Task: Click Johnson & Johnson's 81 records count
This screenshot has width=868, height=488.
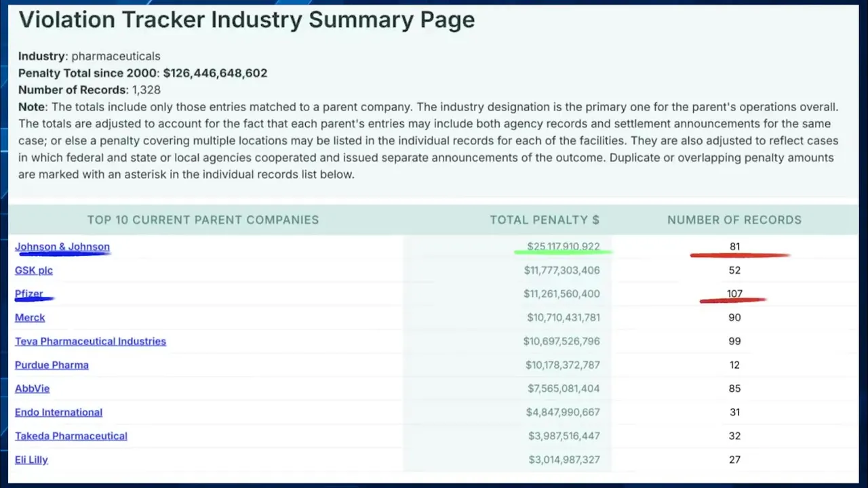Action: [734, 247]
